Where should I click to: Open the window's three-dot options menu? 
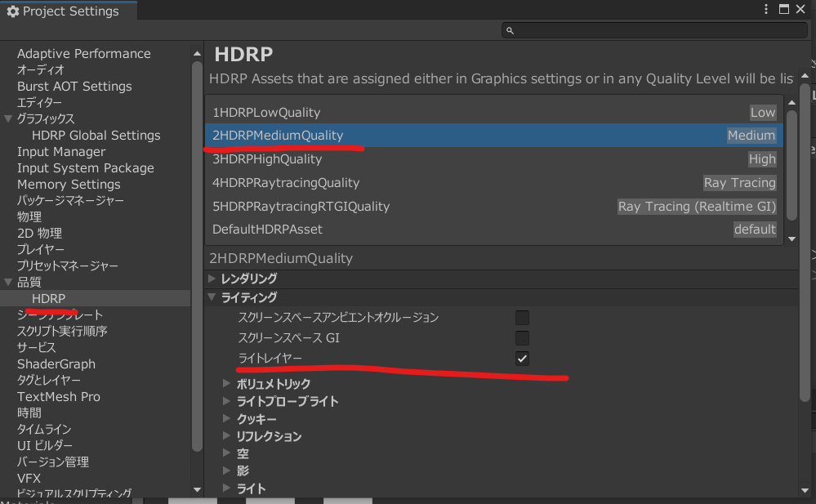[x=766, y=10]
